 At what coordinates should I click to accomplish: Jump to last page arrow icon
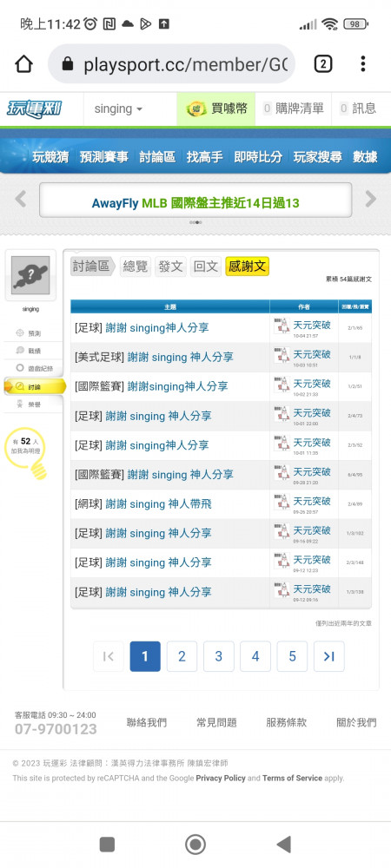coord(329,656)
